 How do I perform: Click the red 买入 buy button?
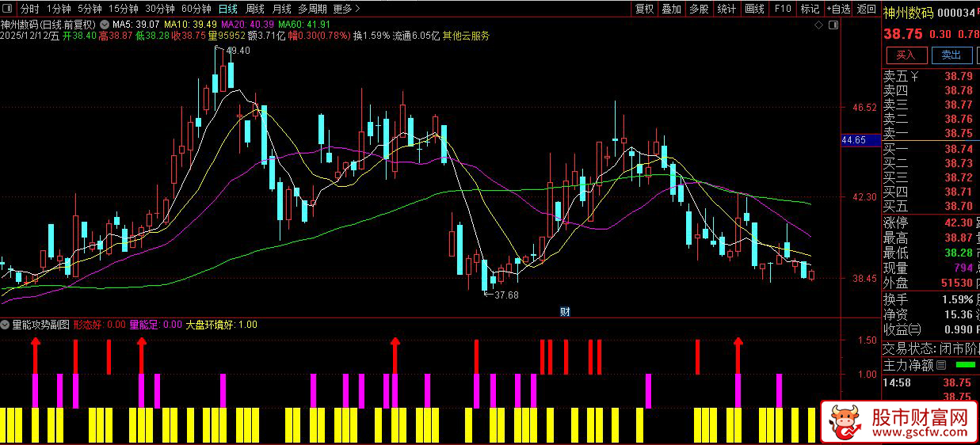click(x=906, y=55)
